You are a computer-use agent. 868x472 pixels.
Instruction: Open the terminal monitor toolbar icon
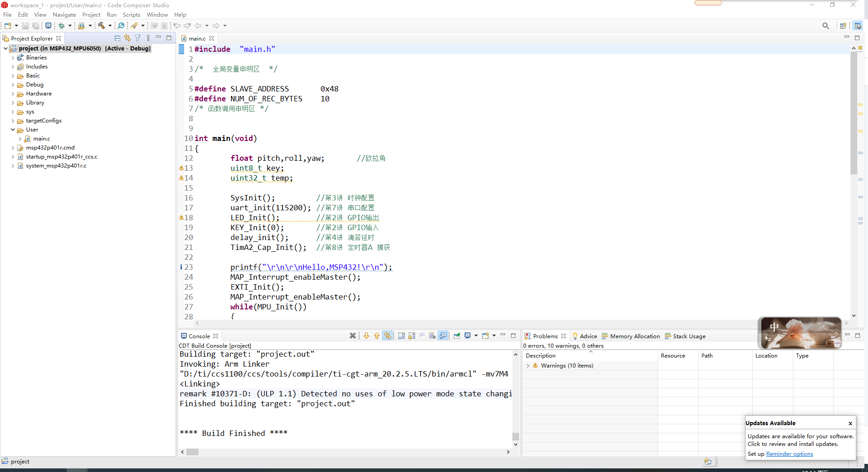(x=48, y=26)
